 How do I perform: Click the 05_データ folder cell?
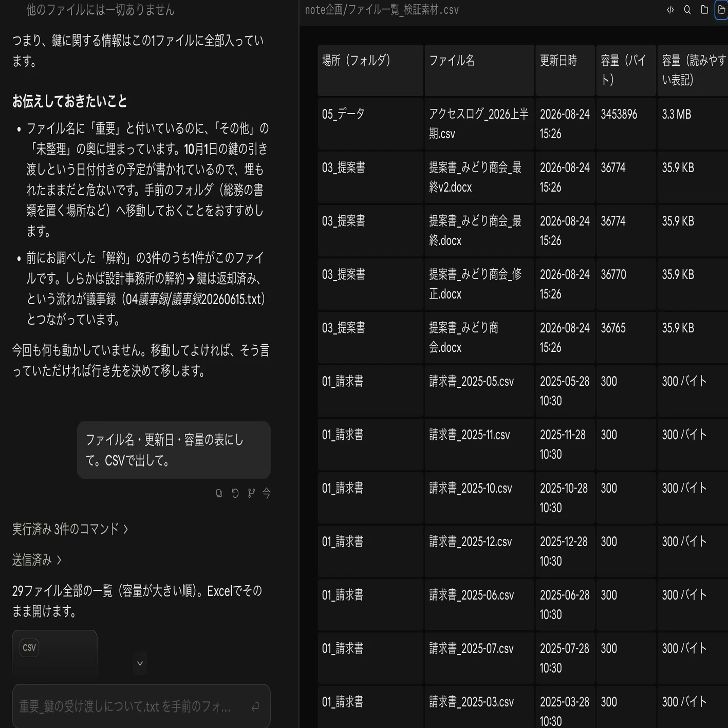click(370, 124)
